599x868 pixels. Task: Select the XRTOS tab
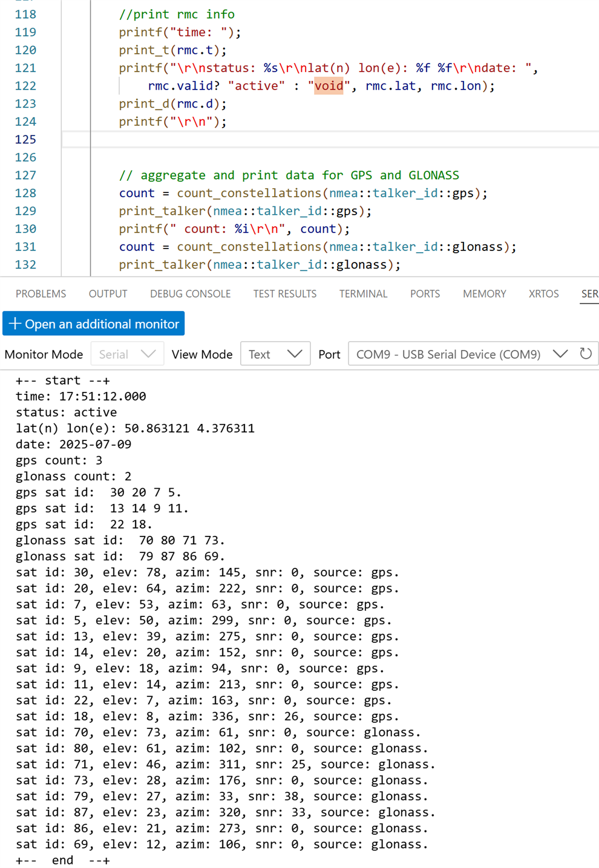click(x=543, y=294)
